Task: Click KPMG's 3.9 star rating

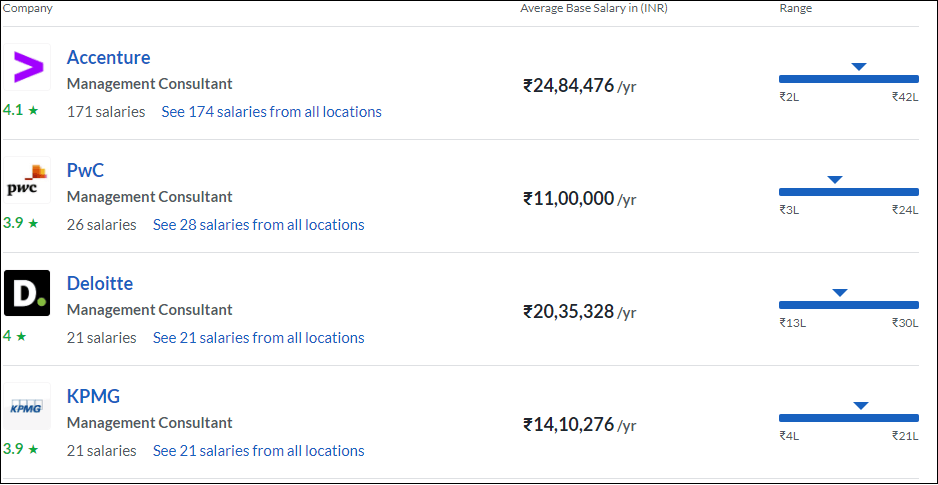Action: (20, 449)
